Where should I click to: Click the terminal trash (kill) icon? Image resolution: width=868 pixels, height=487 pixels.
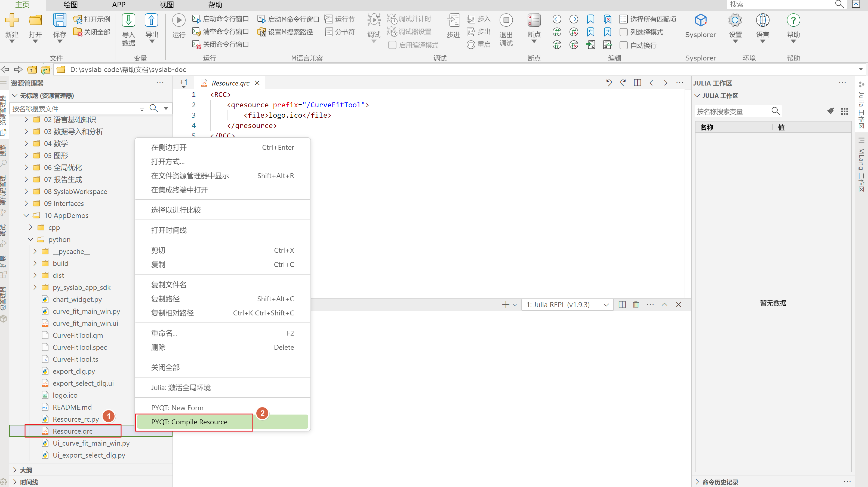636,305
